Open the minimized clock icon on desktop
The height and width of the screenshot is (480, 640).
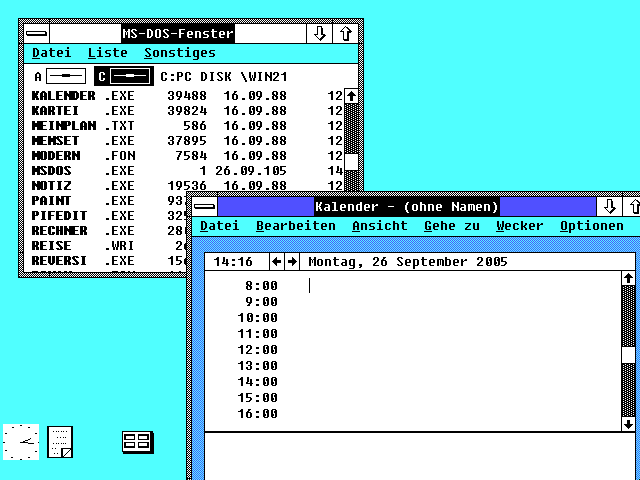(x=21, y=442)
